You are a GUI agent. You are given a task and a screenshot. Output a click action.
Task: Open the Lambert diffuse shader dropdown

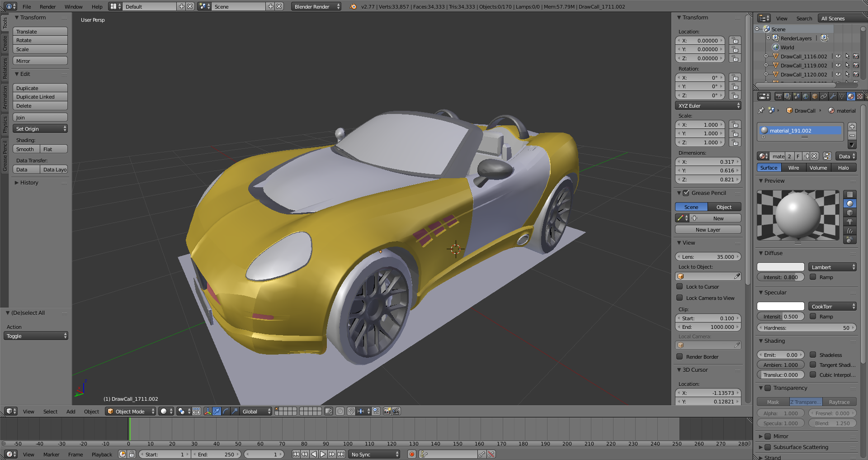(x=832, y=267)
